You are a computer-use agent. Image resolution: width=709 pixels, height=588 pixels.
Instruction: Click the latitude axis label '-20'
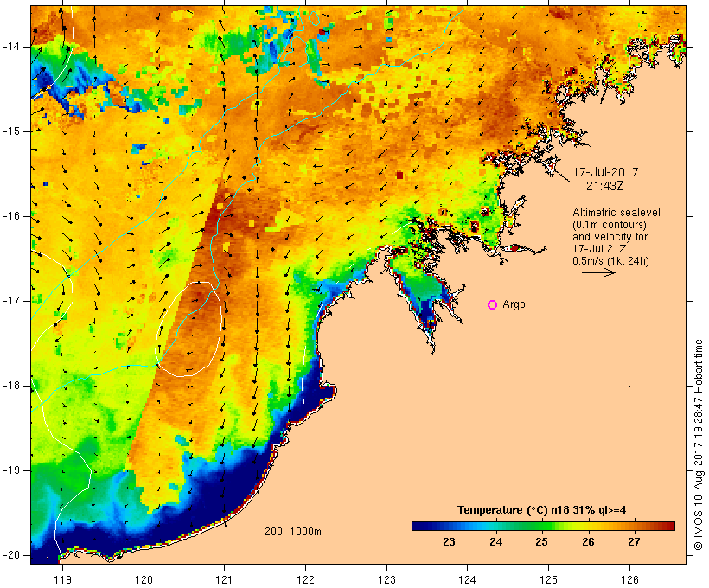pos(12,555)
